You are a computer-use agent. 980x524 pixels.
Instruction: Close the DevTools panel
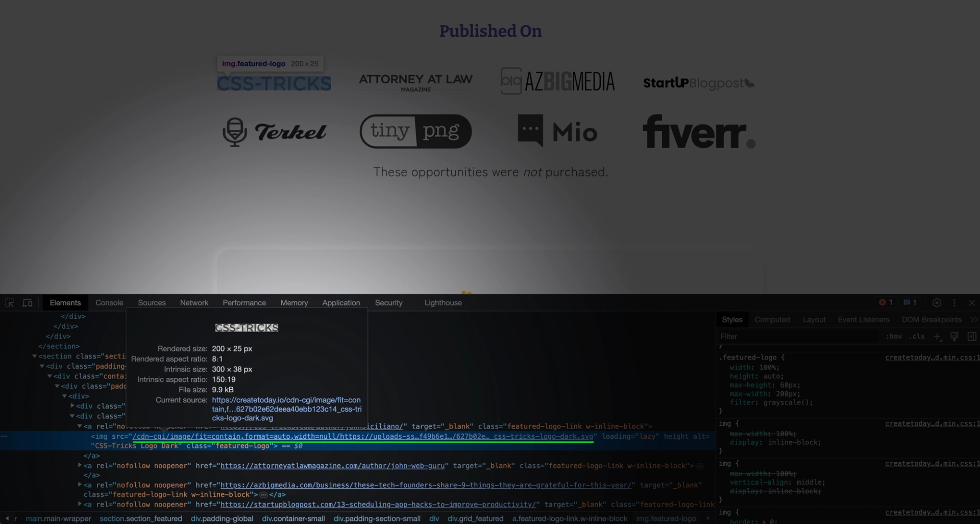[972, 303]
